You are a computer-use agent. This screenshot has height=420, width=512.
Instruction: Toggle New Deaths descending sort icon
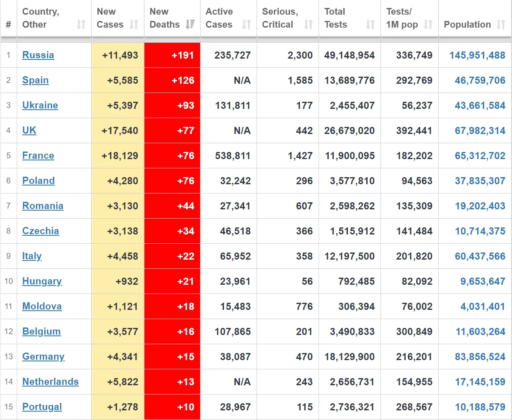190,25
